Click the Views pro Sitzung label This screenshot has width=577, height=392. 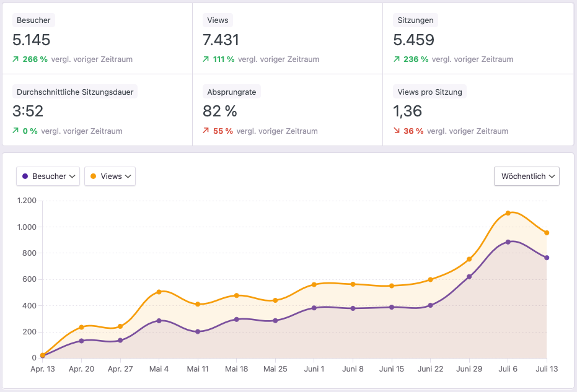(431, 92)
